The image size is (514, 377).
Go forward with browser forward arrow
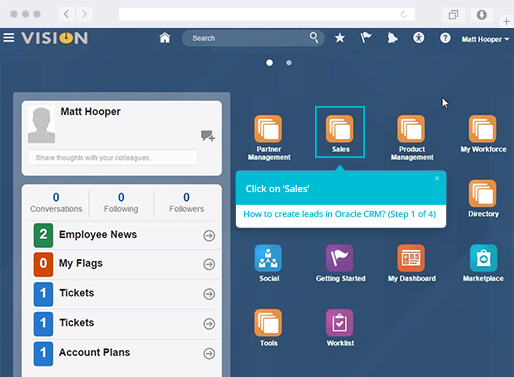coord(84,14)
